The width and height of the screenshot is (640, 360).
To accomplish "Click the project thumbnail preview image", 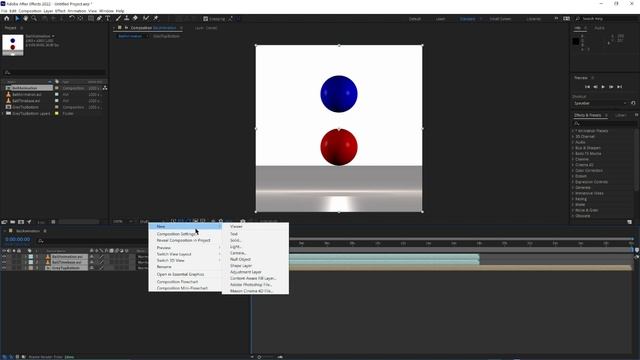I will pyautogui.click(x=13, y=45).
